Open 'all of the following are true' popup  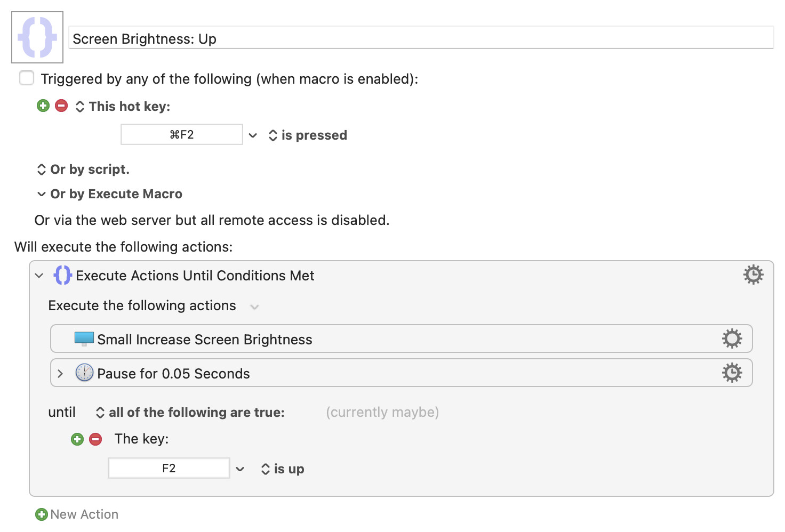[190, 413]
